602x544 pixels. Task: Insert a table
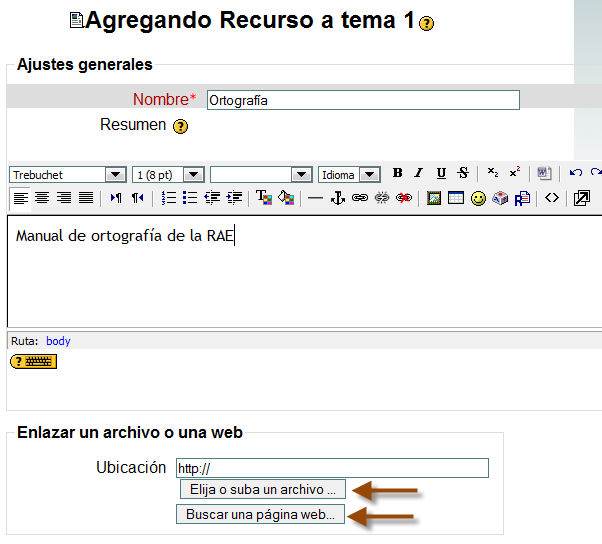click(x=456, y=198)
